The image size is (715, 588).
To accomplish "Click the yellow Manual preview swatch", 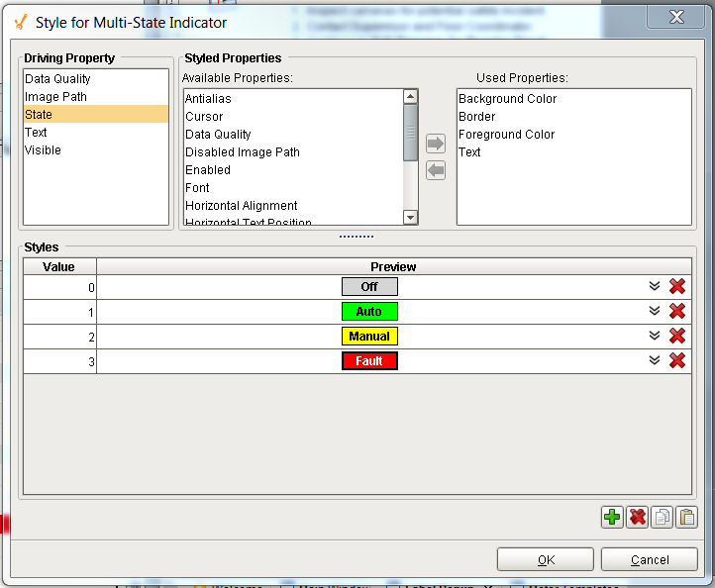I will [x=369, y=337].
